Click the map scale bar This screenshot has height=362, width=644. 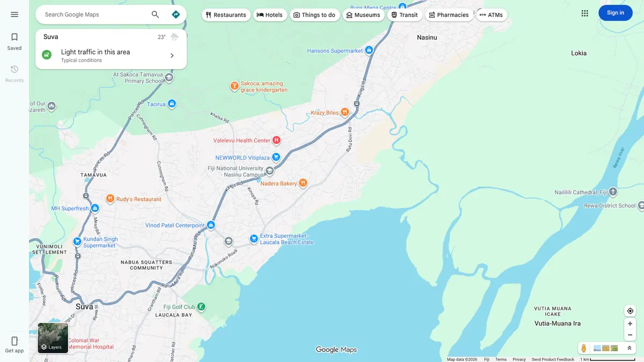pyautogui.click(x=608, y=359)
